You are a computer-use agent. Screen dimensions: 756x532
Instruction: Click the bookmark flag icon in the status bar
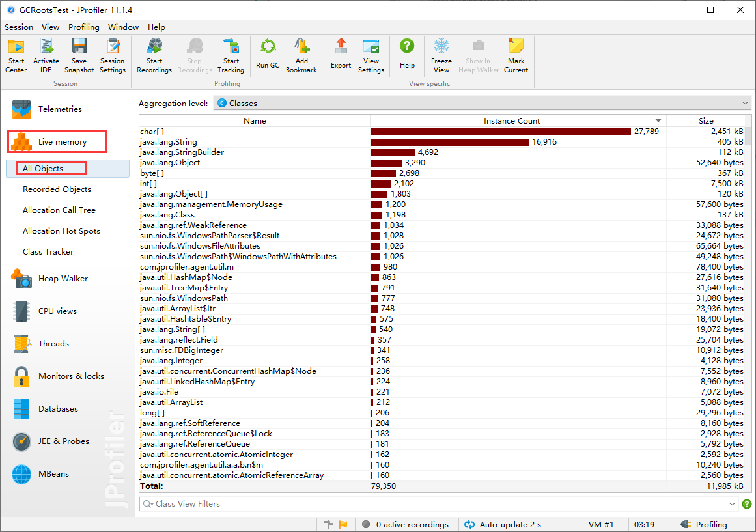343,524
